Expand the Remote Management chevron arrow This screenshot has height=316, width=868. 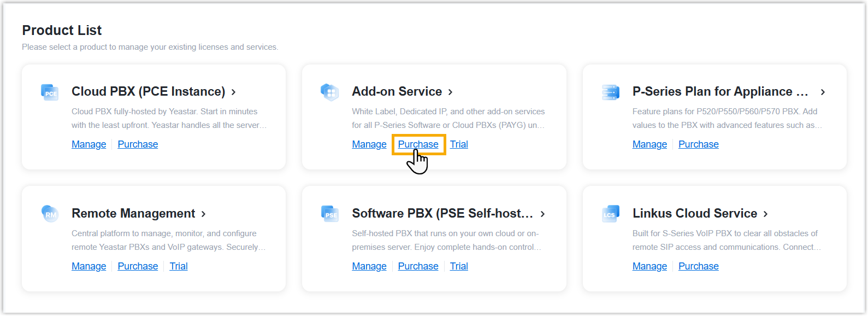click(x=203, y=214)
